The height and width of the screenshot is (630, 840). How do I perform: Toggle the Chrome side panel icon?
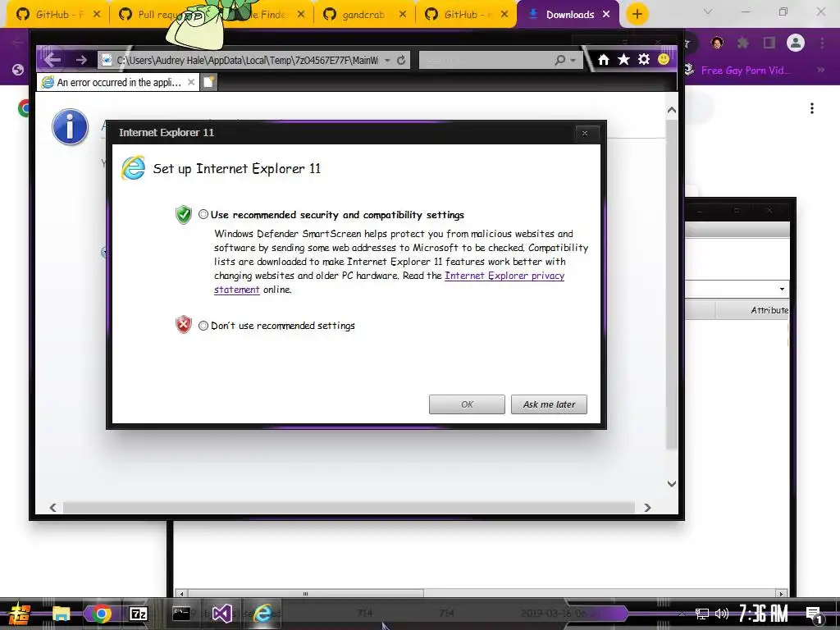click(x=769, y=43)
